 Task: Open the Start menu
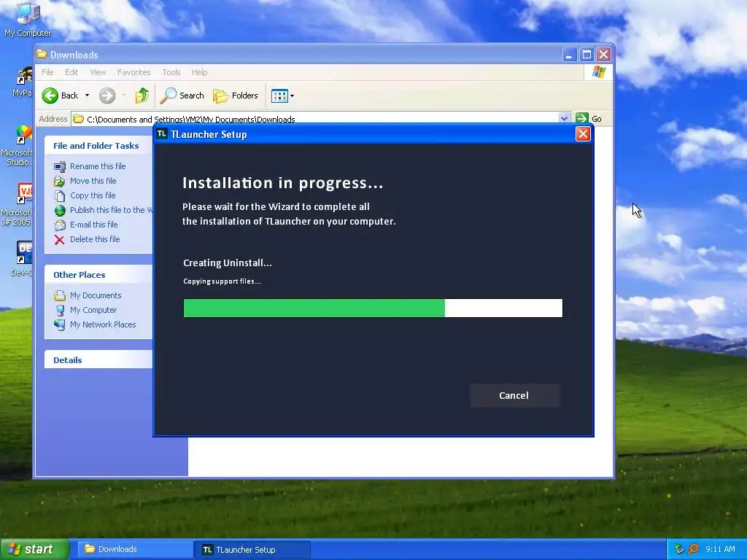coord(34,549)
